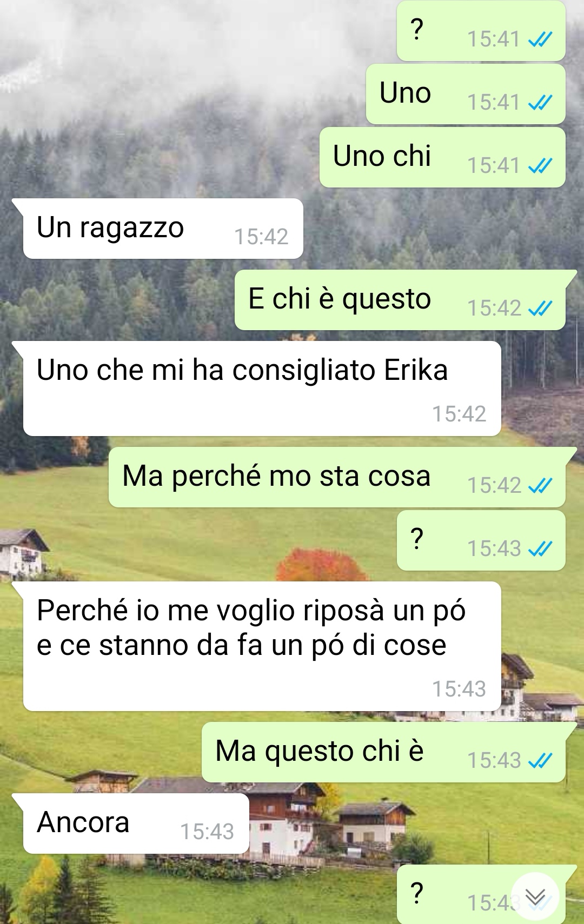
Task: Click read ticks on the 15:43 '?' message
Action: pos(540,548)
